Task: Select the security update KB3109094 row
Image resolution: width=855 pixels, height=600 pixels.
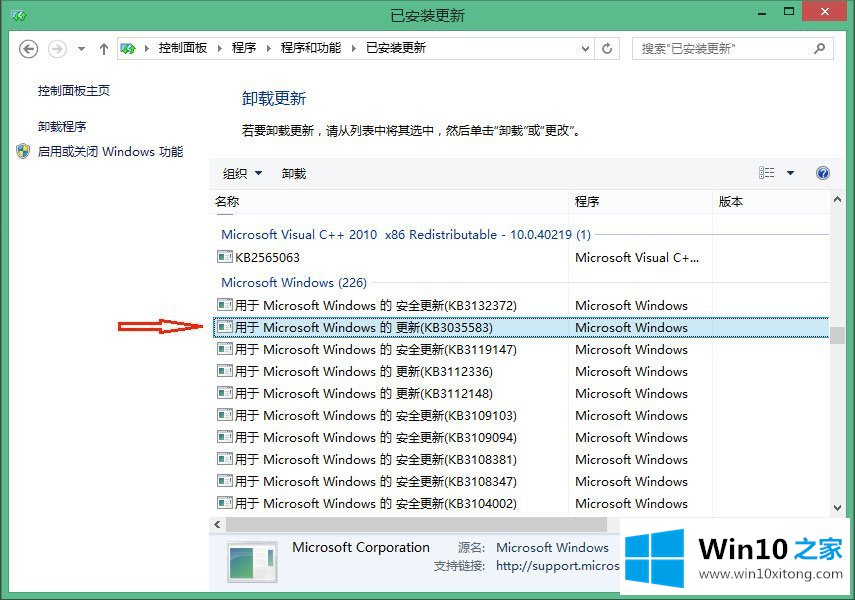Action: pos(520,437)
